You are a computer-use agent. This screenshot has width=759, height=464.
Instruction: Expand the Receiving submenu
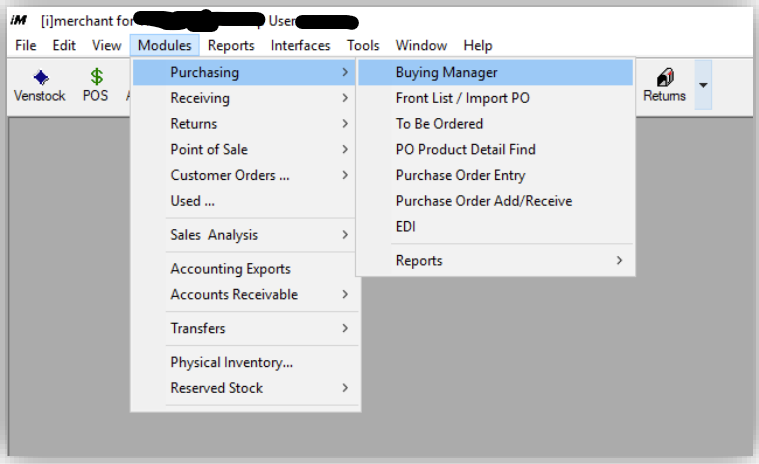[x=244, y=98]
